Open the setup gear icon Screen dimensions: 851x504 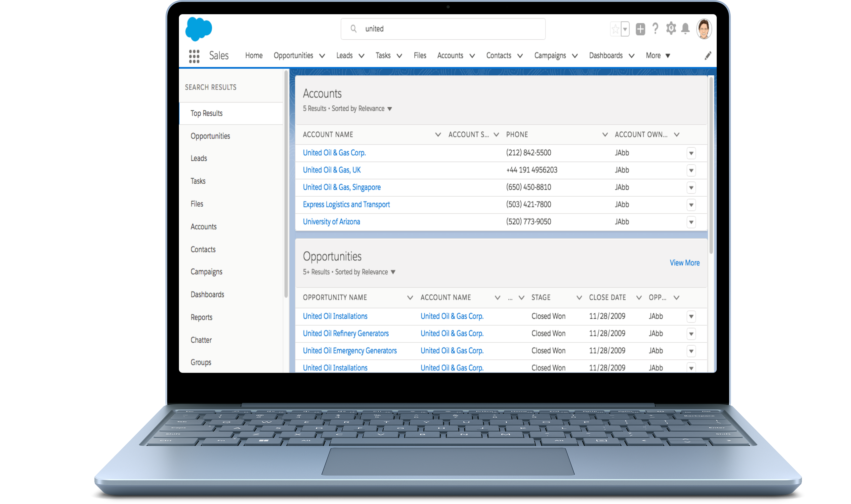(x=671, y=28)
